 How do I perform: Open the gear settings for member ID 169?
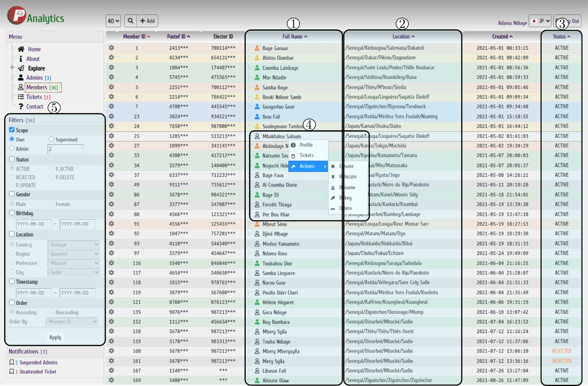(111, 380)
